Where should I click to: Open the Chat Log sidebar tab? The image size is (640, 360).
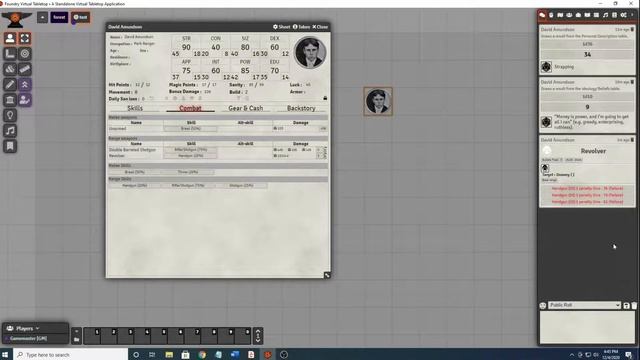[542, 15]
